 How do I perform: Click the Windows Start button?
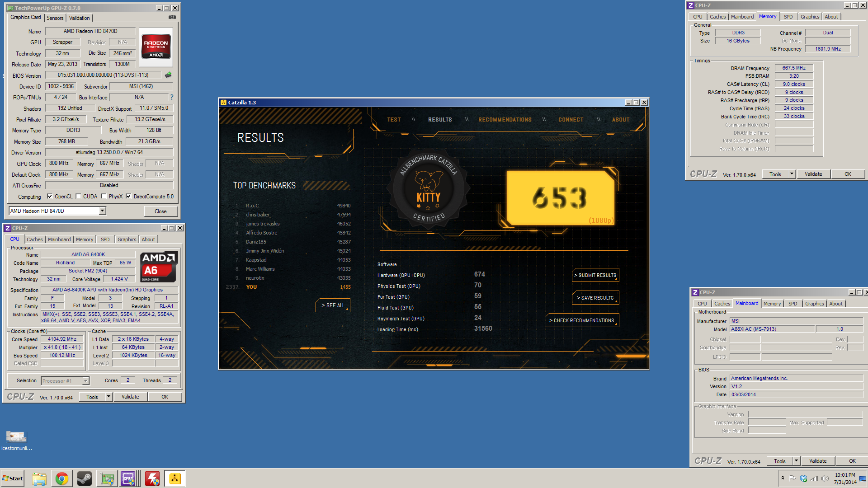(13, 479)
